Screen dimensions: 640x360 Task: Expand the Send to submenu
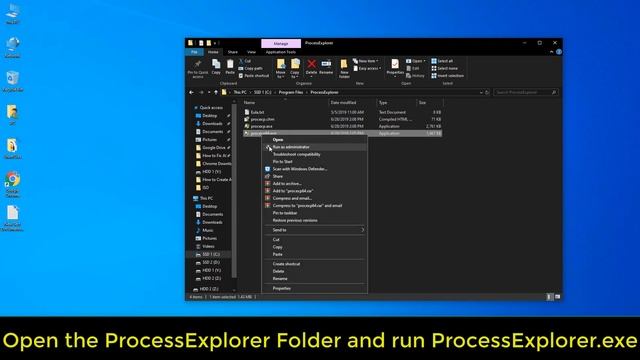tap(315, 230)
